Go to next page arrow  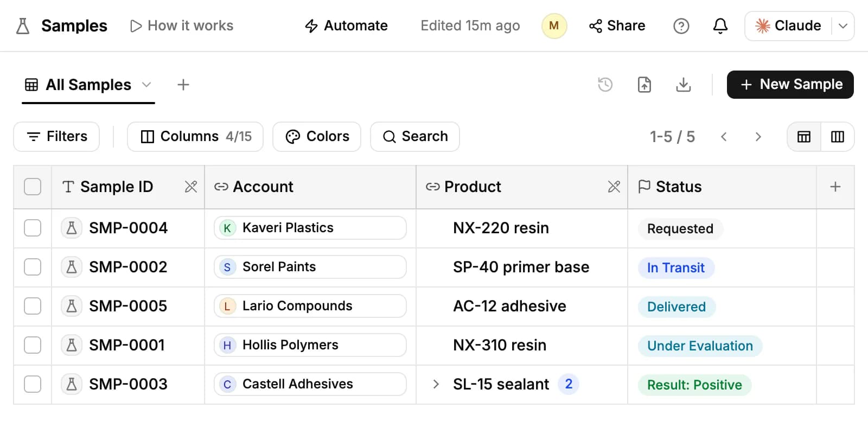tap(758, 137)
